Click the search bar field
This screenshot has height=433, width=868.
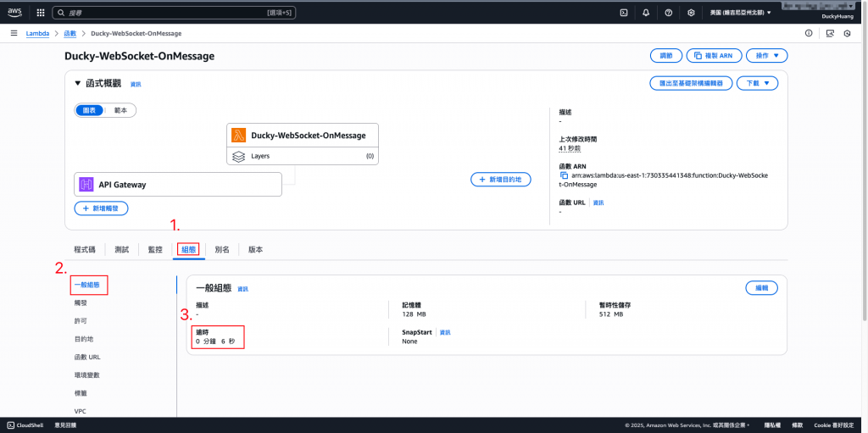(x=174, y=12)
